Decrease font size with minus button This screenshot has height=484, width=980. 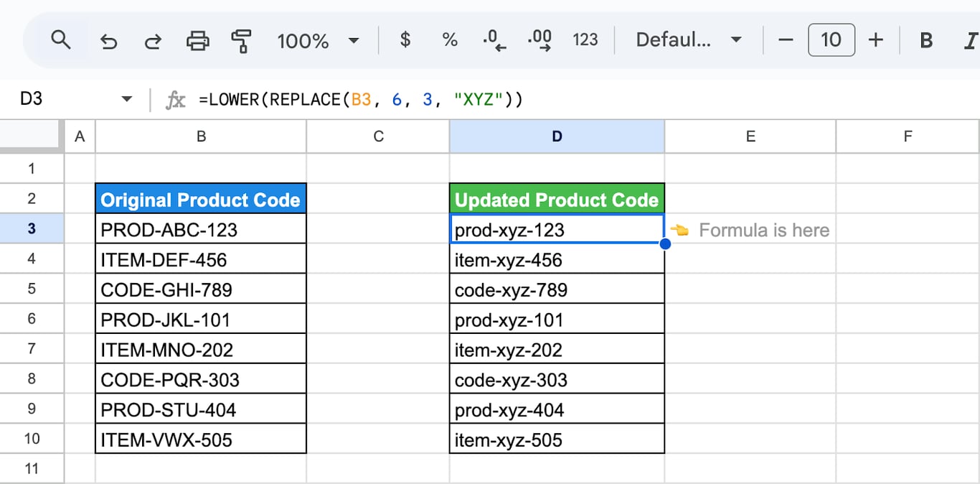coord(786,39)
